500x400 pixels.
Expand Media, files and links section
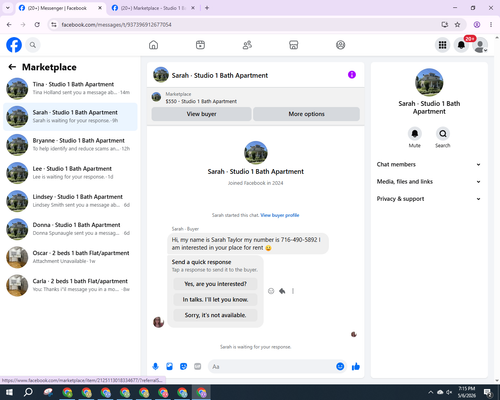click(x=429, y=182)
